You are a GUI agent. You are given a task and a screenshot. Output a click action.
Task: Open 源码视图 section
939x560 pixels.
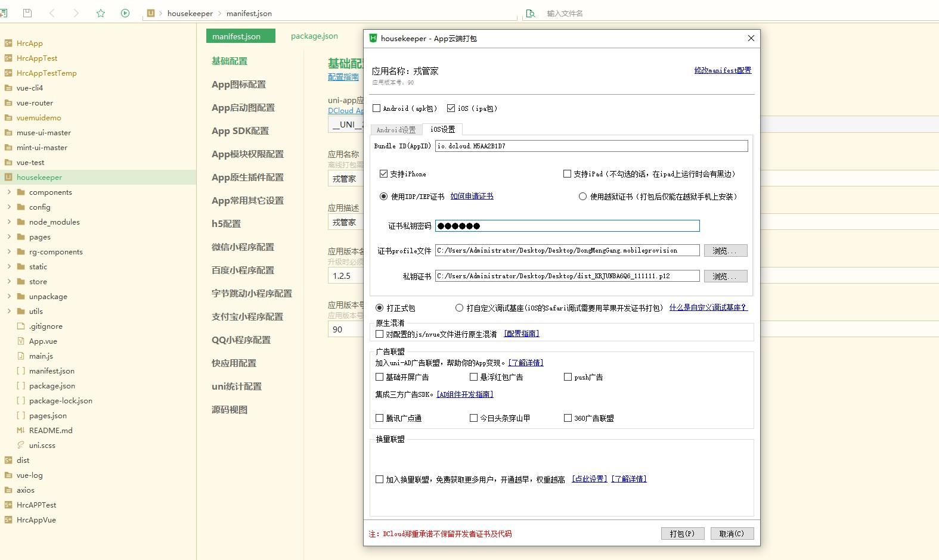(230, 409)
